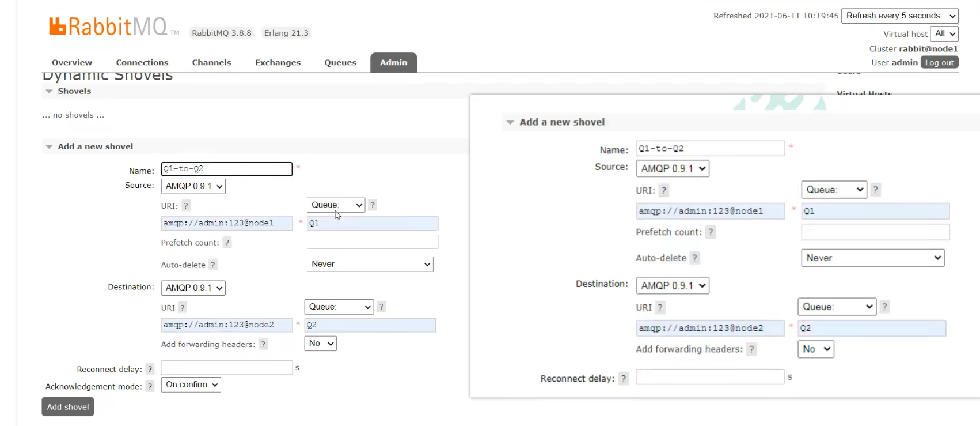Click the 'Refreshed 2021-06-11 10:19:45' timestamp
The height and width of the screenshot is (426, 980).
point(776,16)
